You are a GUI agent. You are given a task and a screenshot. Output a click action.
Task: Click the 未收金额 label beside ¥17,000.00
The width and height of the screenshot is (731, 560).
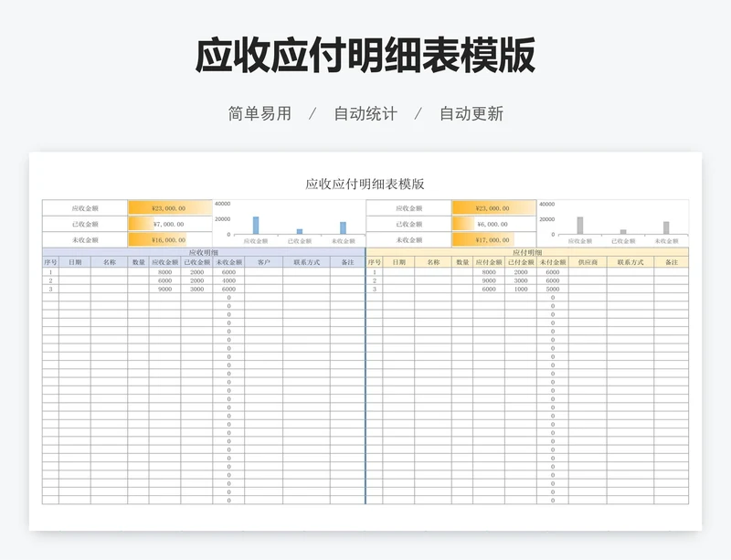408,239
